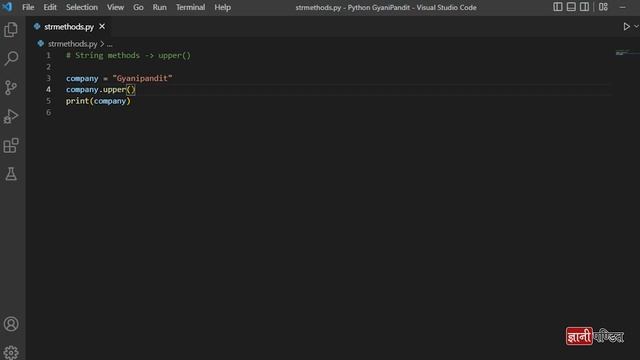Open the run options dropdown arrow beside play
Screen dimensions: 640x360
pos(636,27)
